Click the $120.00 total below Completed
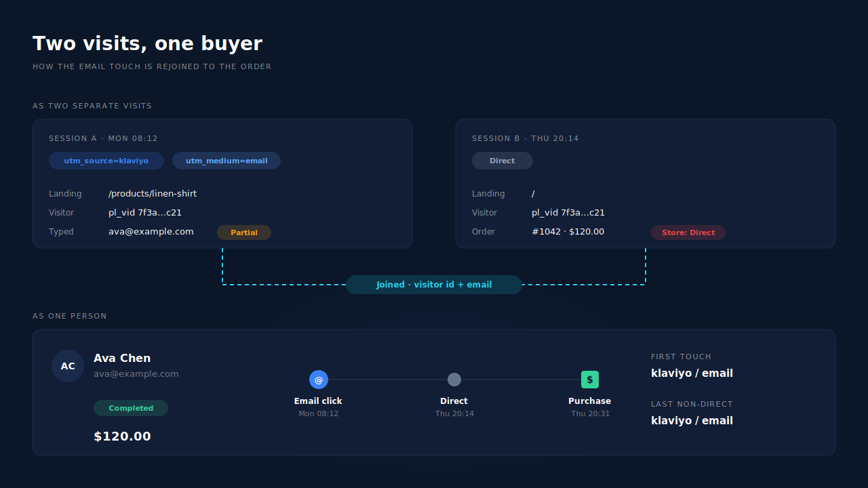Image resolution: width=868 pixels, height=488 pixels. coord(122,436)
